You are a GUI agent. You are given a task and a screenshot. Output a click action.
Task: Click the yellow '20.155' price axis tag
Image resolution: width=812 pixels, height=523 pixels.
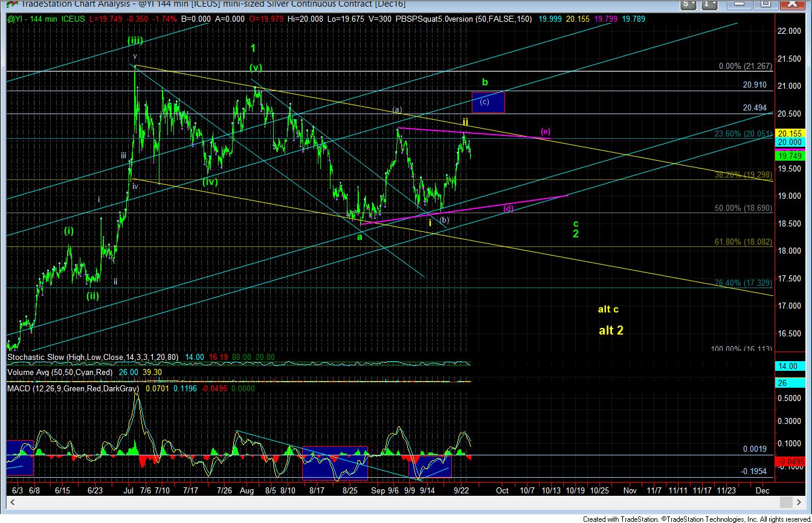(791, 133)
